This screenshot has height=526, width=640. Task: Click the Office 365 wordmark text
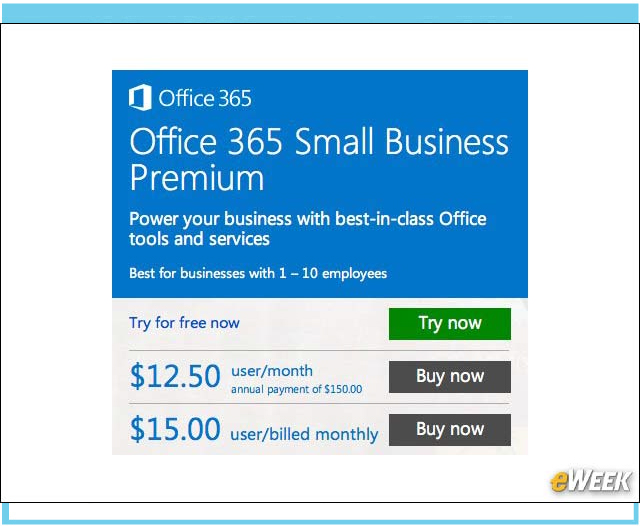[205, 98]
